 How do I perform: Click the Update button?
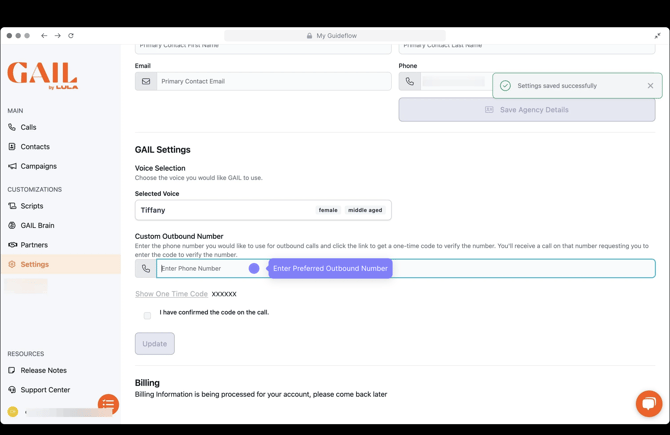point(155,344)
